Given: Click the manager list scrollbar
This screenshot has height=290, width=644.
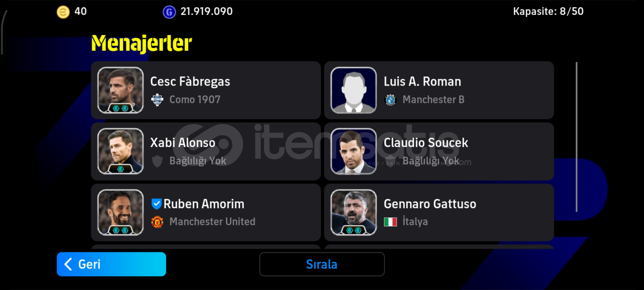Looking at the screenshot, I should tap(576, 137).
